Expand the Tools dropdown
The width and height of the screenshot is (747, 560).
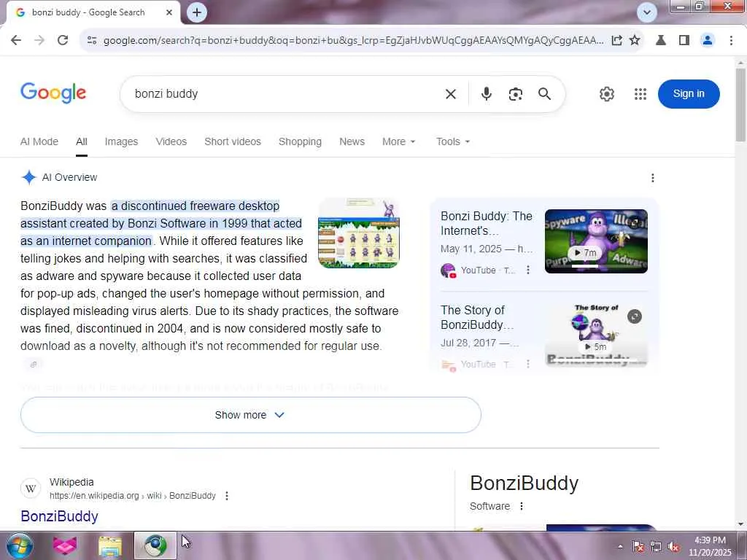(x=452, y=141)
